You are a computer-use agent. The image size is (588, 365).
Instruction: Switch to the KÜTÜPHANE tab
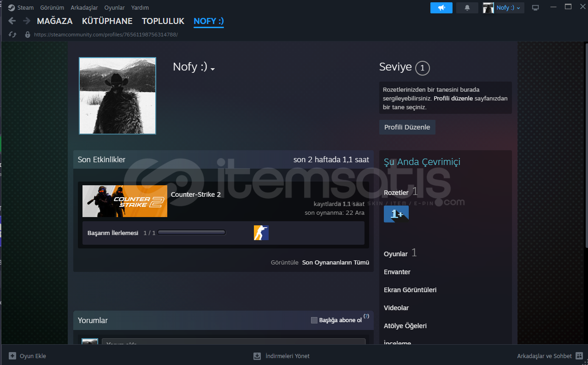click(x=107, y=21)
